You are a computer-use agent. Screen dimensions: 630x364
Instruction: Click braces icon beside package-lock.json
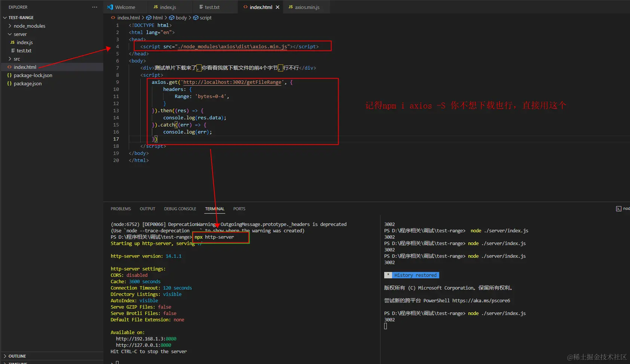[x=9, y=75]
